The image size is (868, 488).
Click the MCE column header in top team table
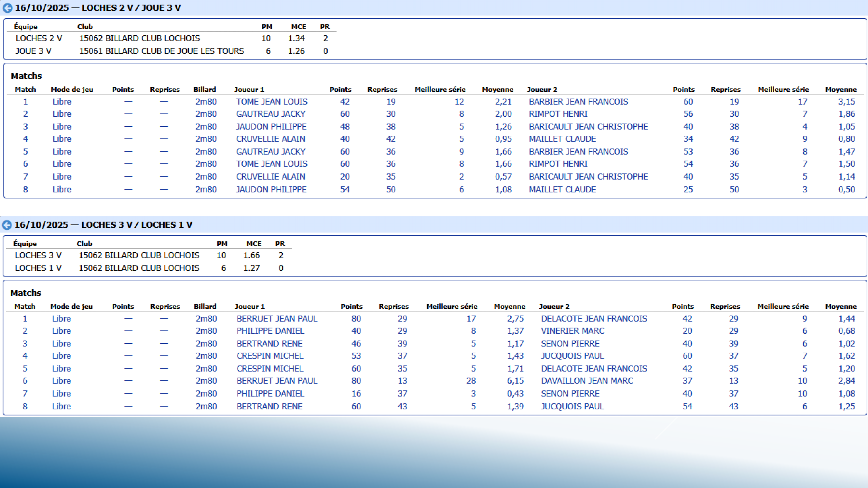pyautogui.click(x=298, y=27)
